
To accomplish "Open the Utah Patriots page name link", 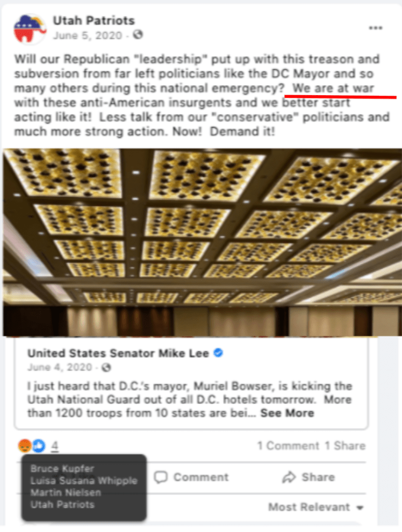I will click(94, 20).
